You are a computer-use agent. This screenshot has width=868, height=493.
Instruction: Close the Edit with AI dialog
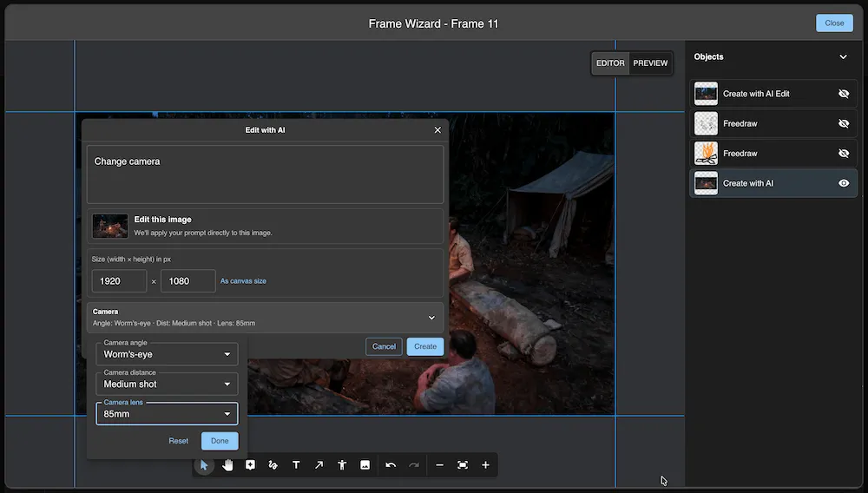[x=437, y=130]
